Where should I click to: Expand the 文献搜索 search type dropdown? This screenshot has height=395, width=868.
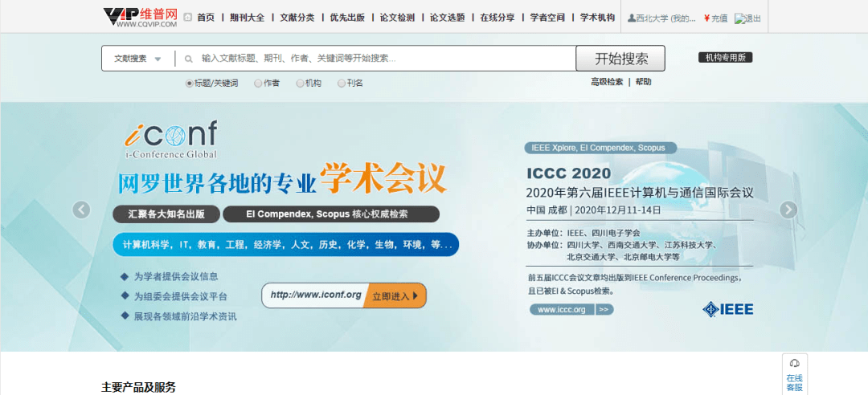(137, 59)
